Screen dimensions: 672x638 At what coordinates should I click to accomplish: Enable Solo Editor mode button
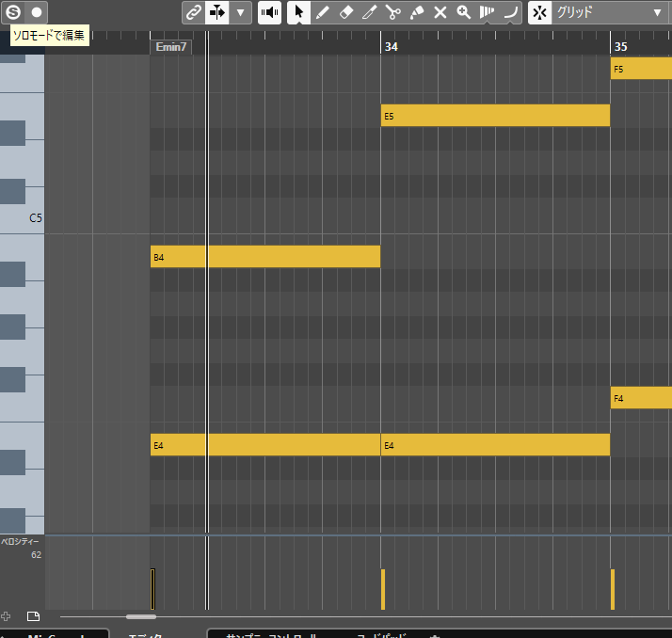[13, 12]
